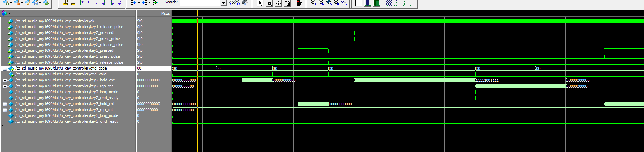Click the pencil edit wave window icon
644x152 pixels.
pos(27,3)
